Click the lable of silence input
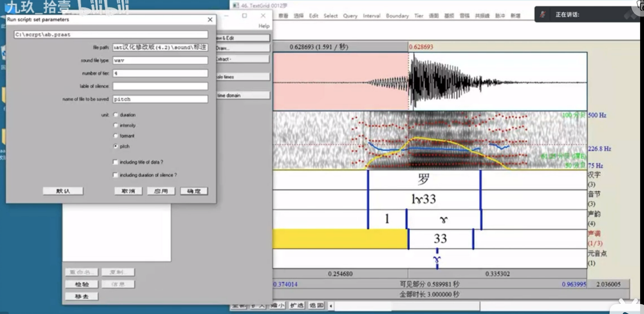 click(160, 86)
